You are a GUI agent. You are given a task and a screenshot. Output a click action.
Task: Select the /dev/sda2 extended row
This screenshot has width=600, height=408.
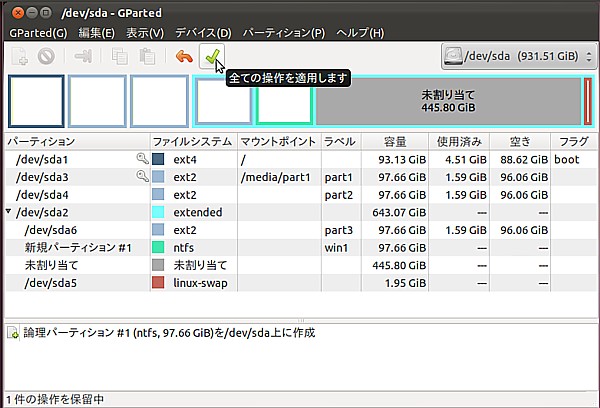click(x=302, y=212)
